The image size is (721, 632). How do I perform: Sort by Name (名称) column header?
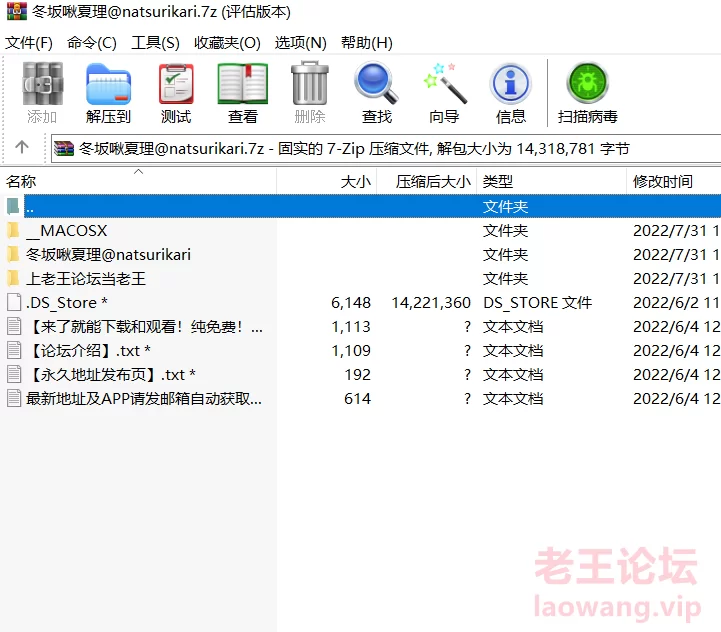click(x=138, y=181)
